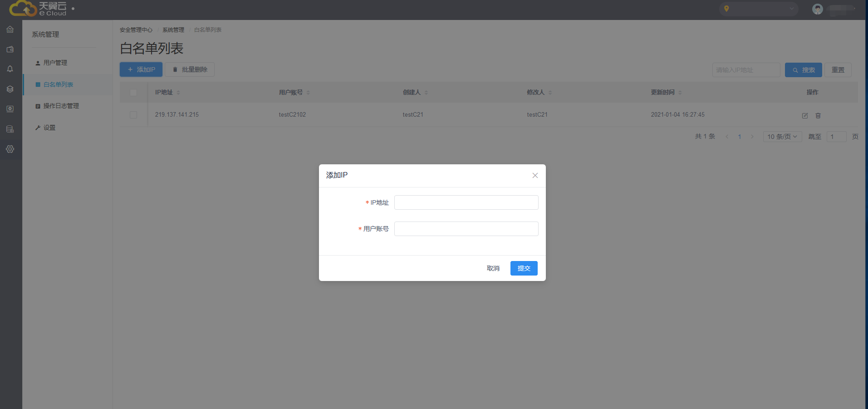Viewport: 868px width, 409px height.
Task: Click 取消 to cancel the dialog
Action: [493, 268]
